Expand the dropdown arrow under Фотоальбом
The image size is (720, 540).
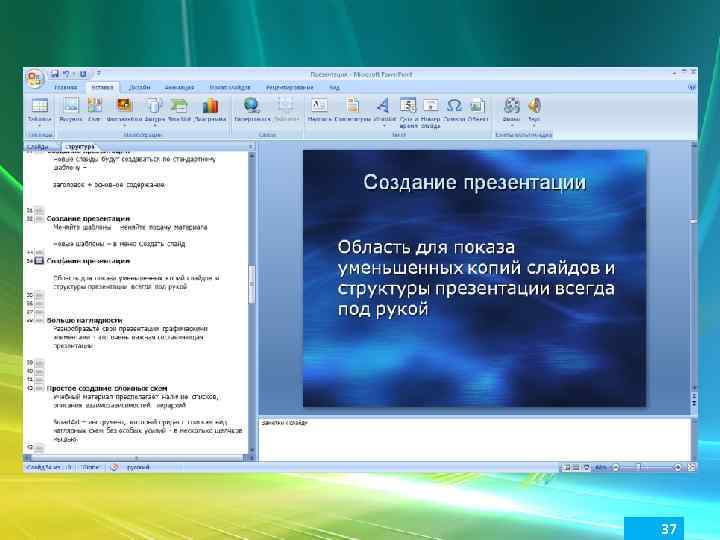click(x=124, y=125)
